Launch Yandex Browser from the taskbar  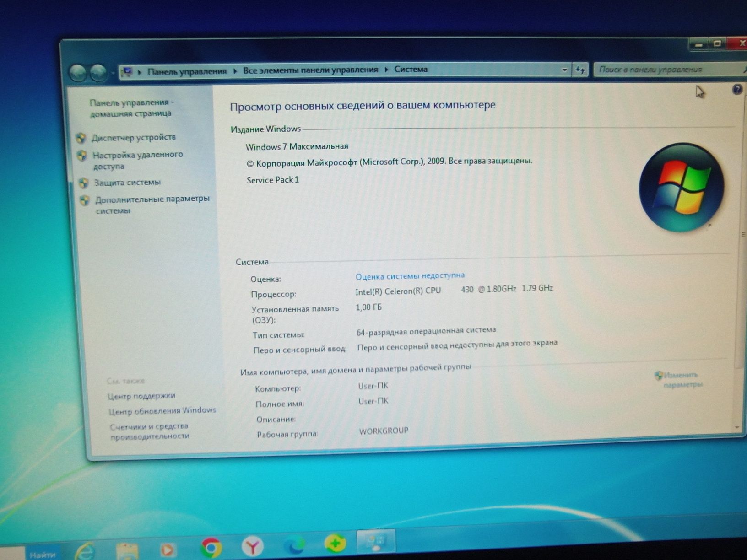pyautogui.click(x=252, y=546)
